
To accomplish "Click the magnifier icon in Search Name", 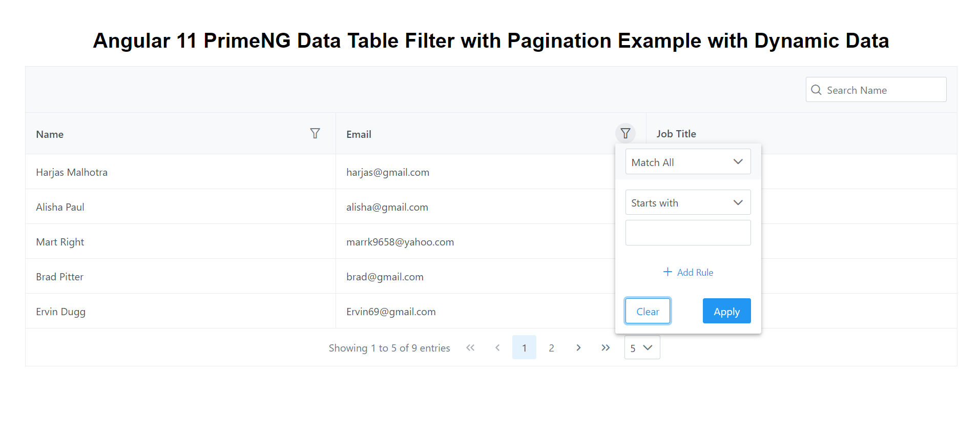I will pos(817,89).
